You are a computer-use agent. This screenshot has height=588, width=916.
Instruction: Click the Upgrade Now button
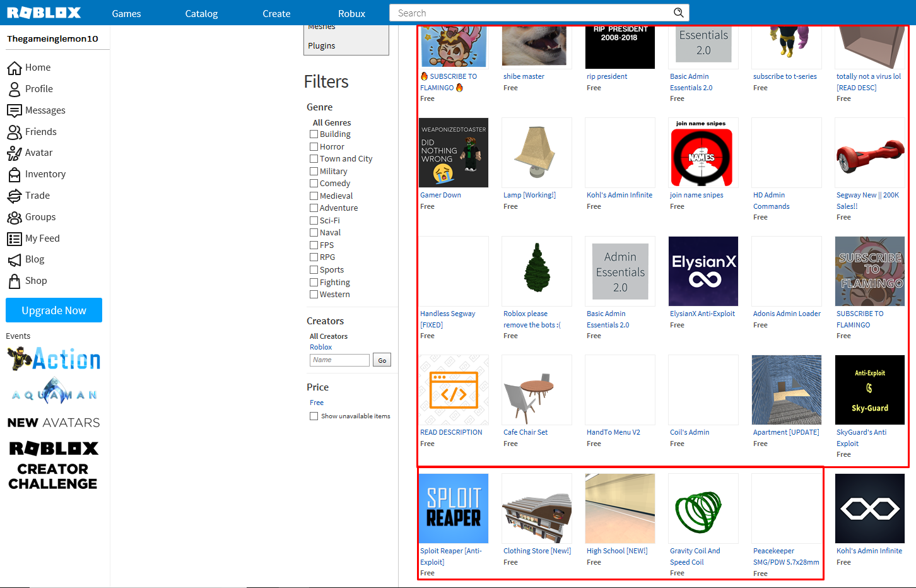click(x=54, y=310)
